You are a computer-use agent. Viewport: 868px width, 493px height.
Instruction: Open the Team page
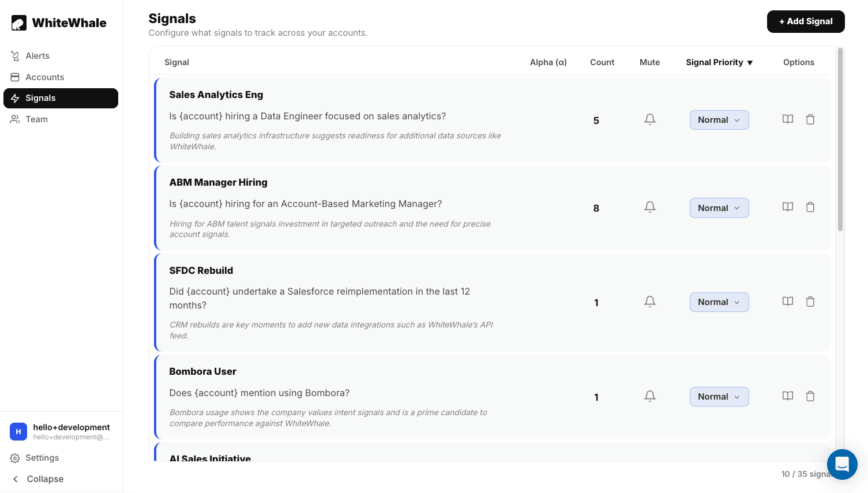point(61,119)
